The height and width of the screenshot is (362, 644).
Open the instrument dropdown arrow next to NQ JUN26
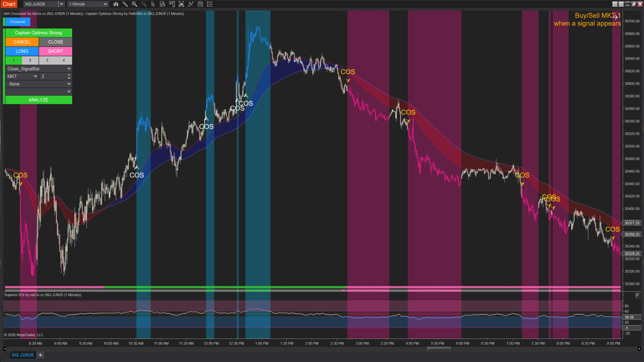(61, 4)
